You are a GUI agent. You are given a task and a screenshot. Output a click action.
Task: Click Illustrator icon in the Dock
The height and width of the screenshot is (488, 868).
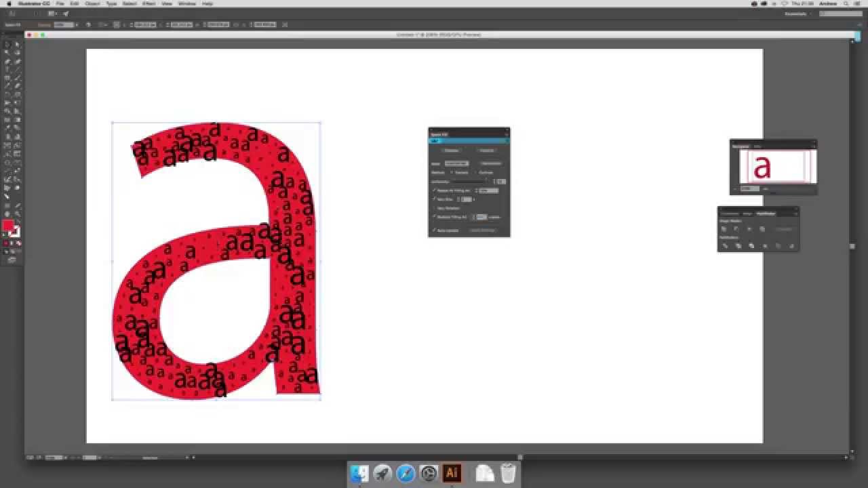coord(452,473)
